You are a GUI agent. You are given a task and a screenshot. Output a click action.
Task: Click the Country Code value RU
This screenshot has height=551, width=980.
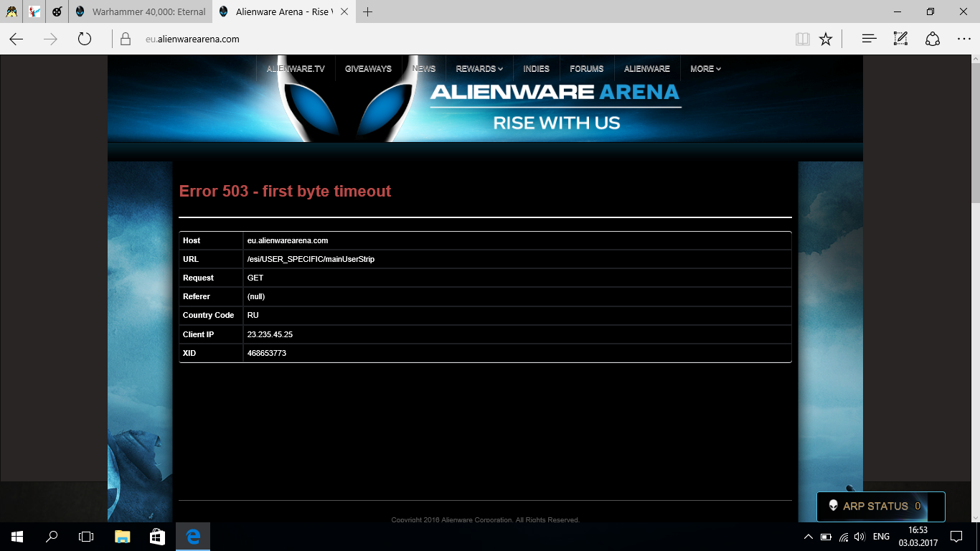coord(253,315)
